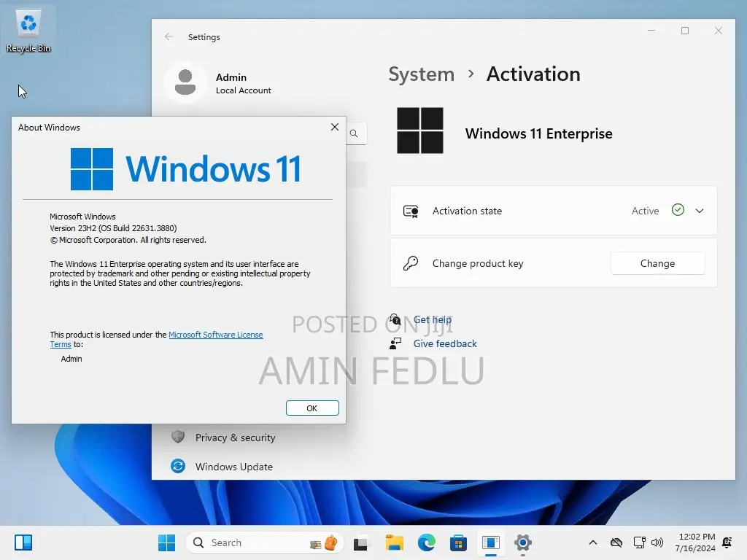Open the Microsoft Software License Terms link
747x560 pixels.
pos(216,335)
